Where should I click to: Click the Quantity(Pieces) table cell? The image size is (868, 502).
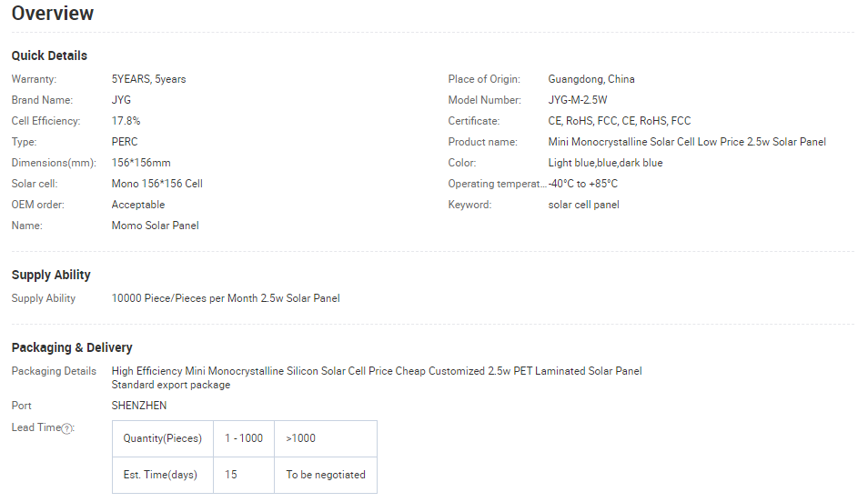[163, 438]
